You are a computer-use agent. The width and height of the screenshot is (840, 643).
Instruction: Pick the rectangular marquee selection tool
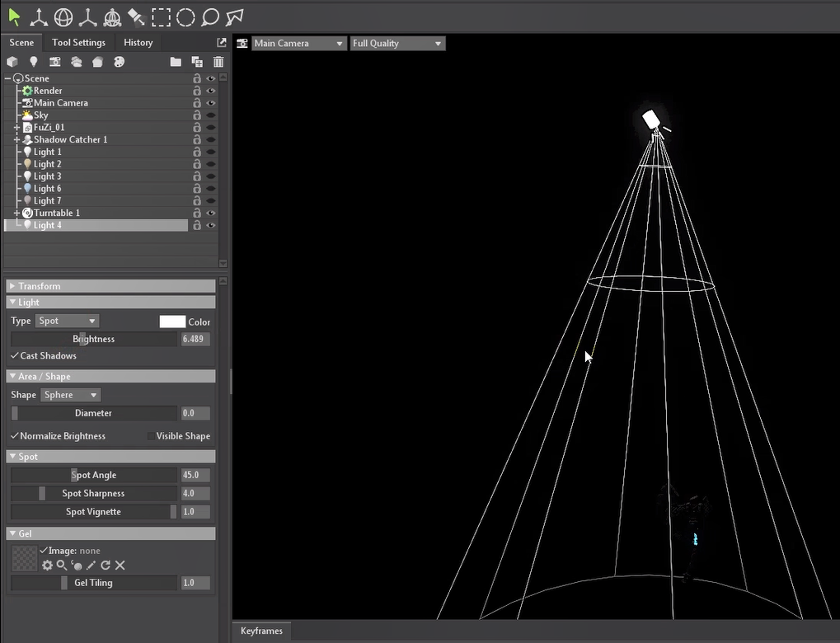point(161,17)
